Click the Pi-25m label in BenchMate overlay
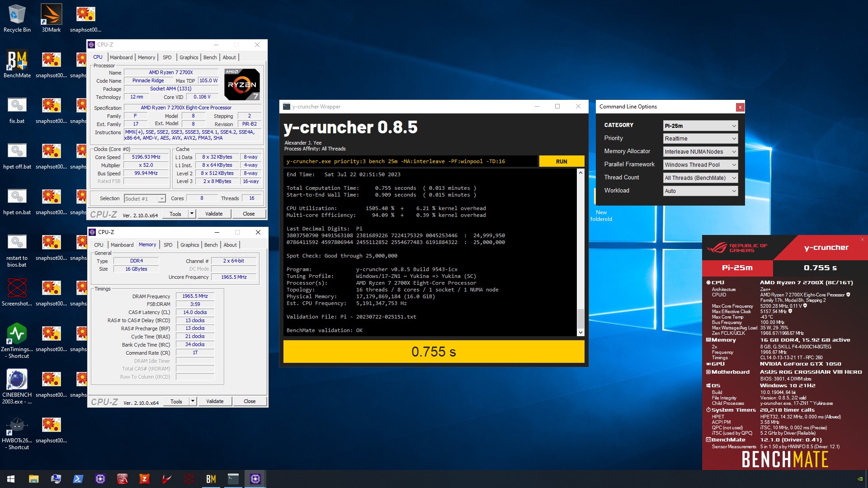868x488 pixels. click(737, 267)
